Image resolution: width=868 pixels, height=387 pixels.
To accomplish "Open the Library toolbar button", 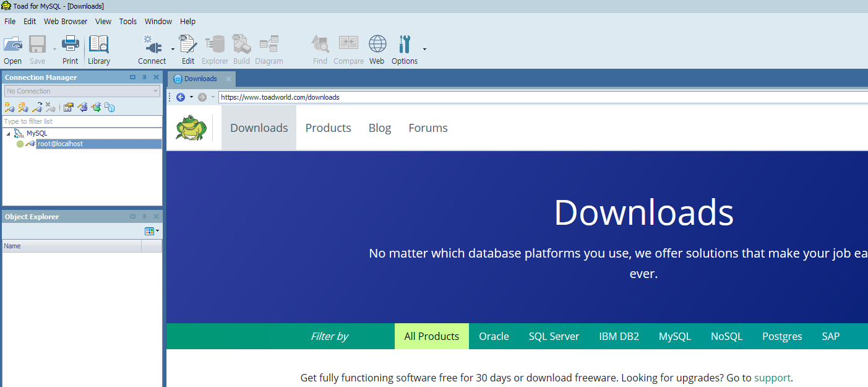I will [x=99, y=45].
